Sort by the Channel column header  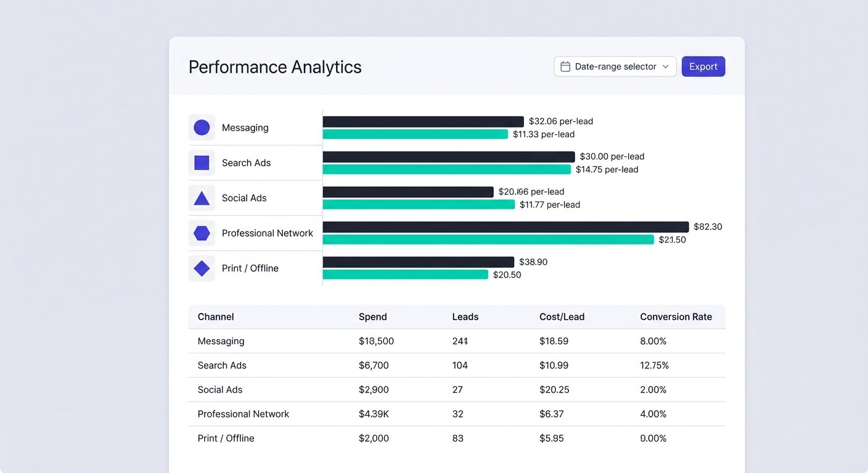216,317
